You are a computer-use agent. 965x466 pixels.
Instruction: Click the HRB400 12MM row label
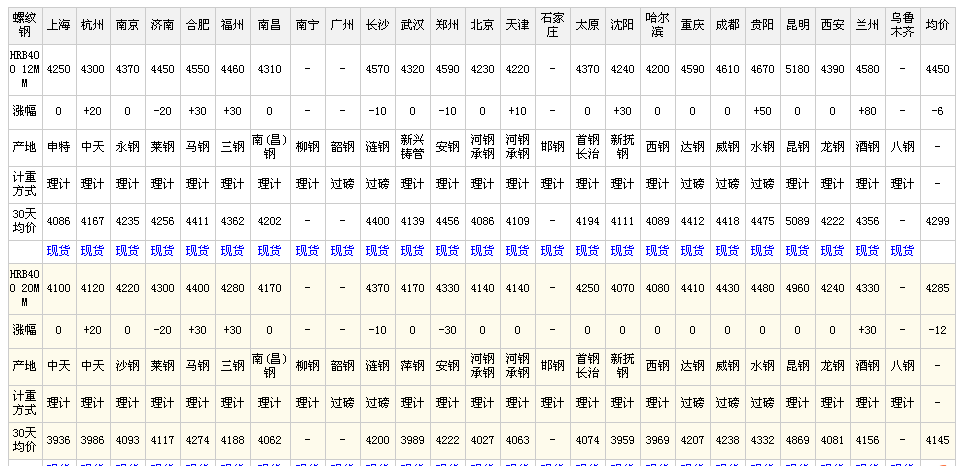point(25,70)
